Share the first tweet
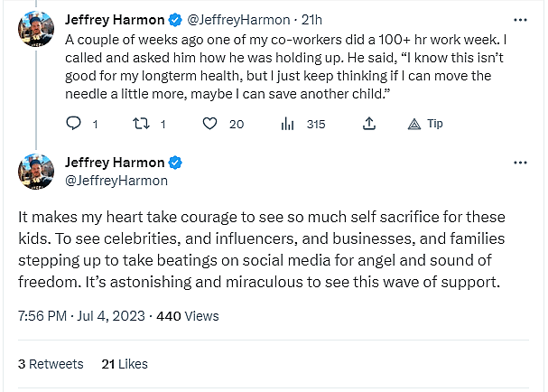Screen dimensions: 548x392 [x=368, y=124]
